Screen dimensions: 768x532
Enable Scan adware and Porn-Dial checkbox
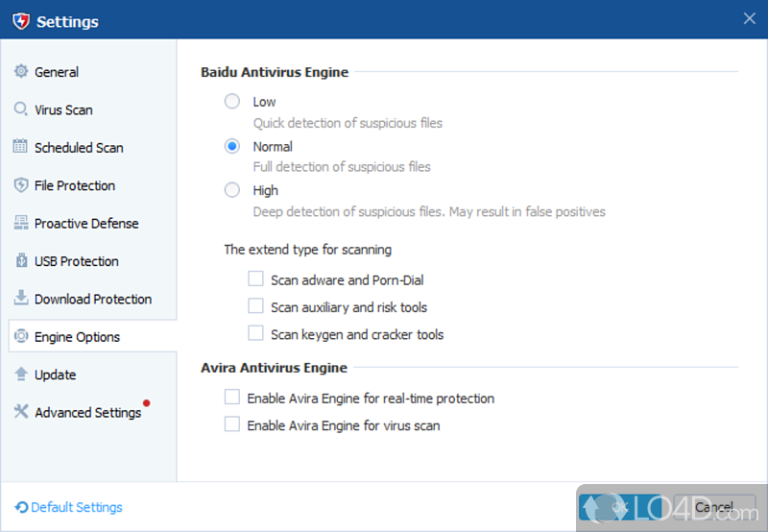point(255,279)
